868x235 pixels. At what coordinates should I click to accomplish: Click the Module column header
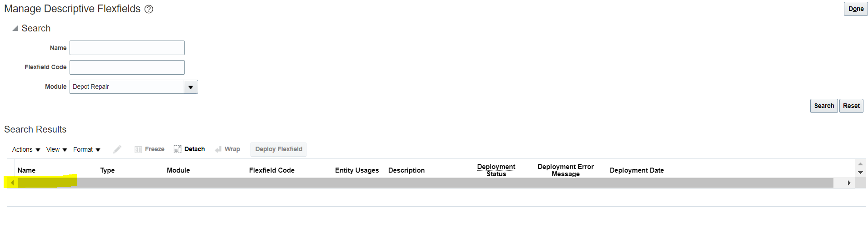(x=178, y=170)
